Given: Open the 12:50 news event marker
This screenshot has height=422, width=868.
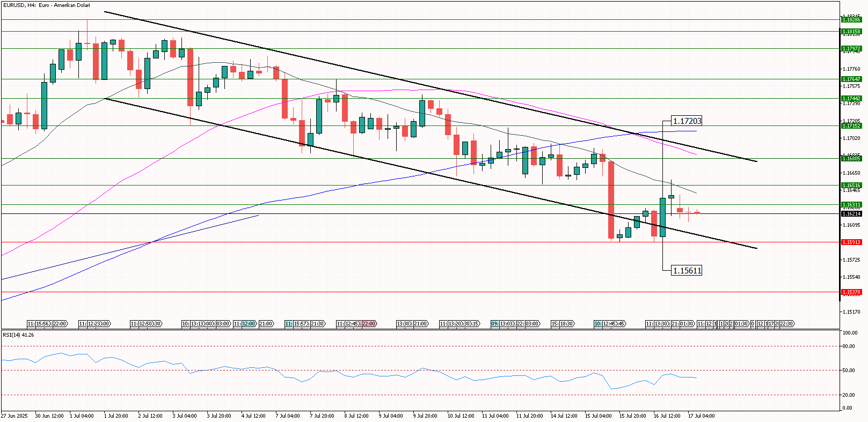Looking at the screenshot, I should (145, 324).
